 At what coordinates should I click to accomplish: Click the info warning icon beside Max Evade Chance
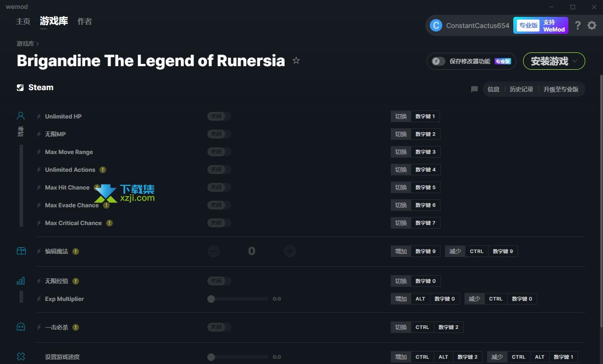tap(106, 205)
